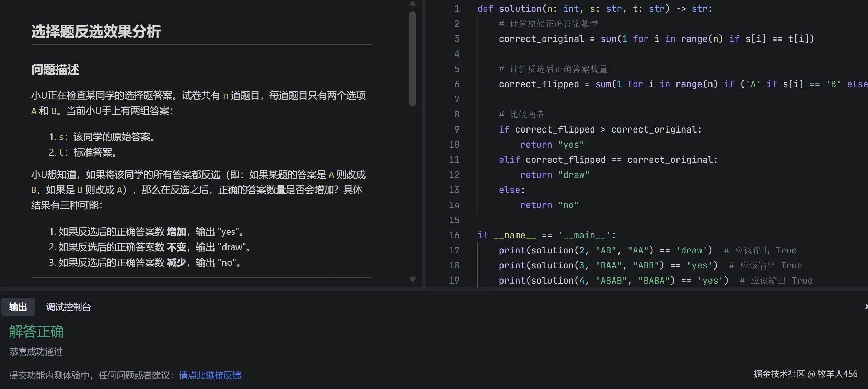Screen dimensions: 868x389
Task: Place cursor on return "draw" line
Action: pos(554,175)
